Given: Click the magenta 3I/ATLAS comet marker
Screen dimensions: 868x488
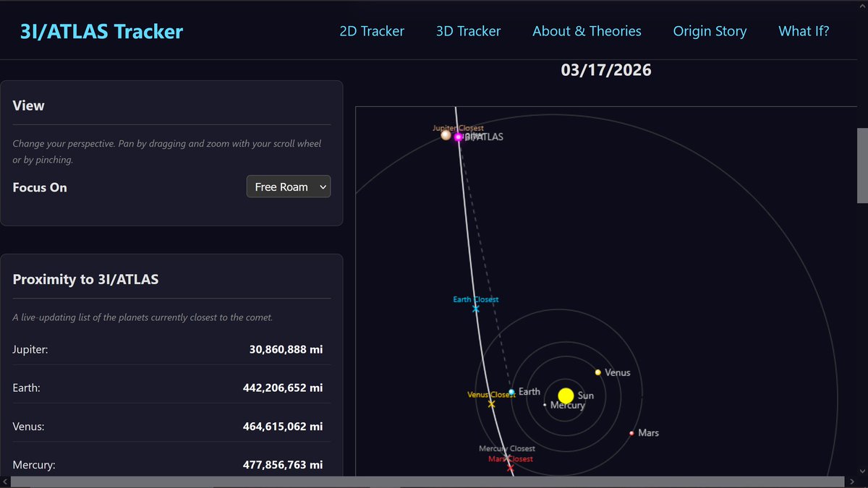Looking at the screenshot, I should point(458,137).
